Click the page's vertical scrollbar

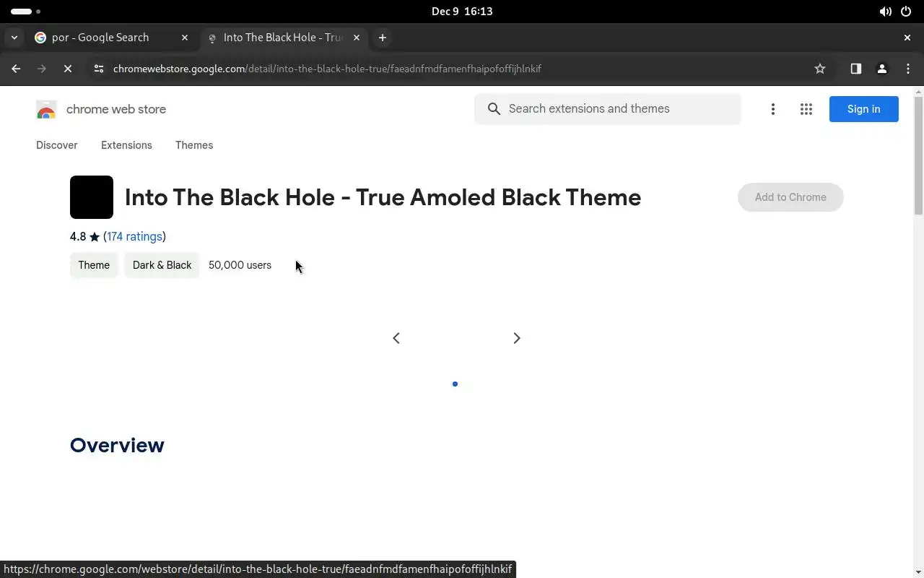[x=918, y=155]
